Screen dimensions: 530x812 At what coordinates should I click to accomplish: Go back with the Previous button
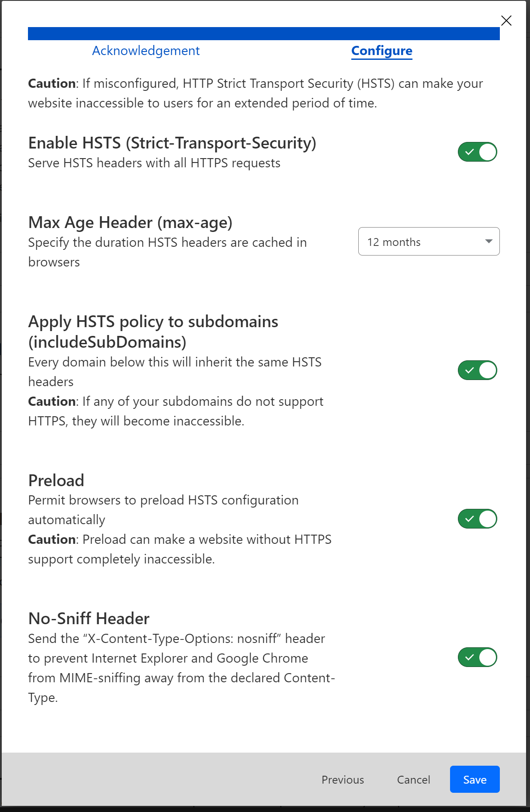coord(343,780)
